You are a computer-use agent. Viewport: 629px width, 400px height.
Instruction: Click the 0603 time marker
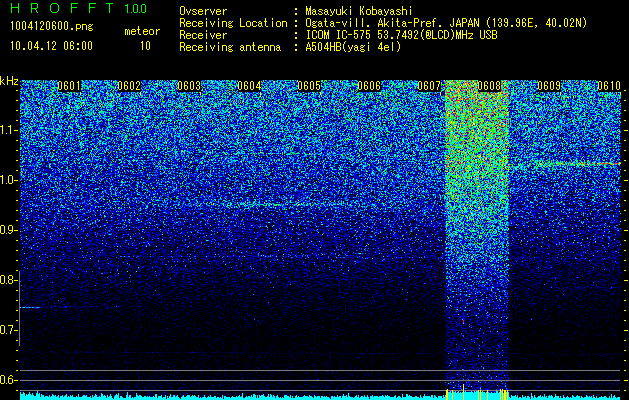[x=189, y=86]
